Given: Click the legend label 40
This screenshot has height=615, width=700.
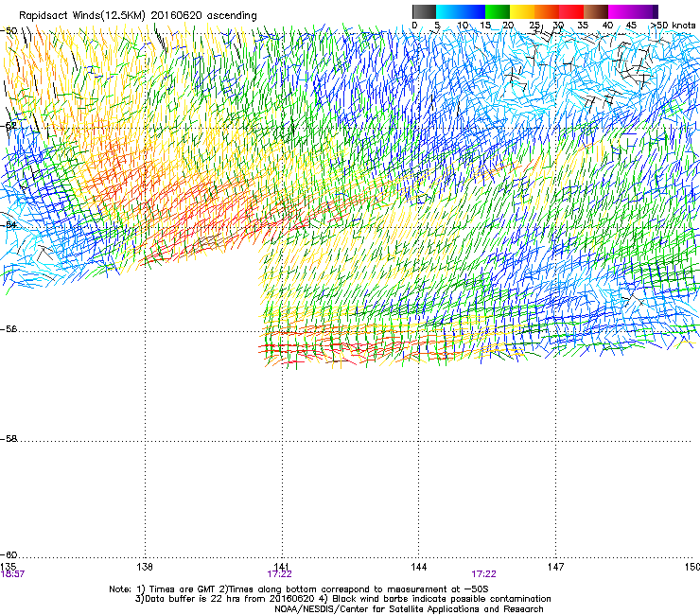Looking at the screenshot, I should coord(607,26).
